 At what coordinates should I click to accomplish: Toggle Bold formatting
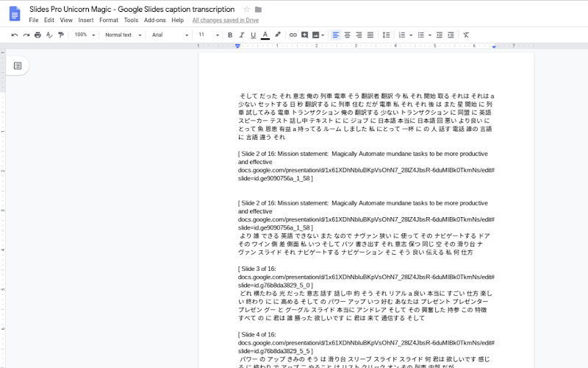230,35
